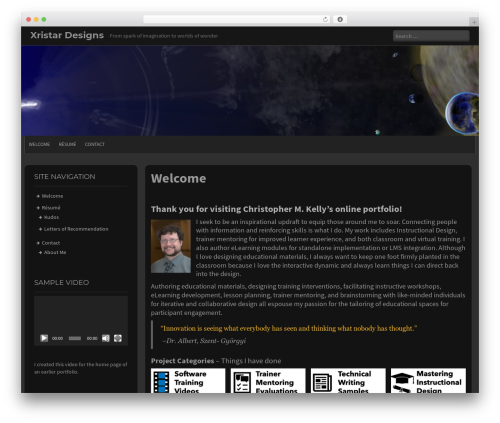Open Welcome in Site Navigation sidebar
Image resolution: width=500 pixels, height=423 pixels.
pos(52,196)
